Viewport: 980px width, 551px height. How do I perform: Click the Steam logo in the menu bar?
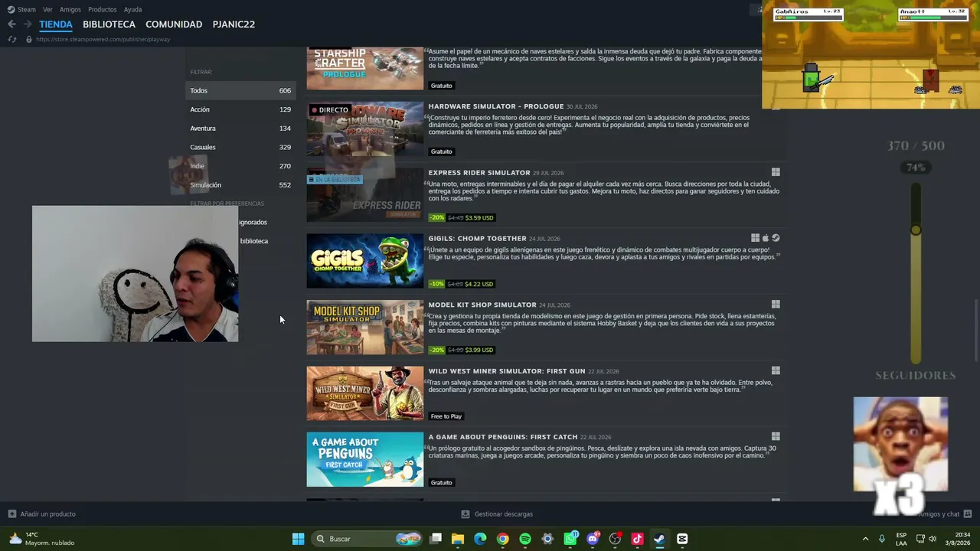click(11, 9)
